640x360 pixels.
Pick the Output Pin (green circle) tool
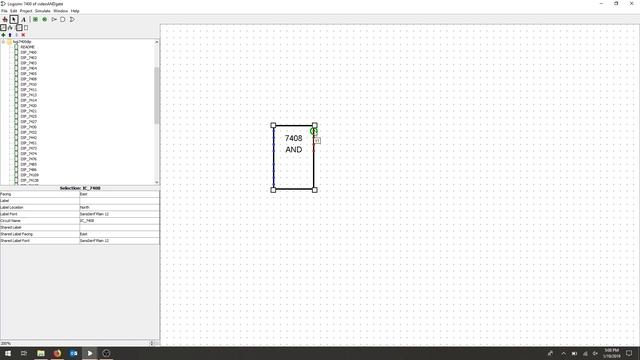pos(44,19)
